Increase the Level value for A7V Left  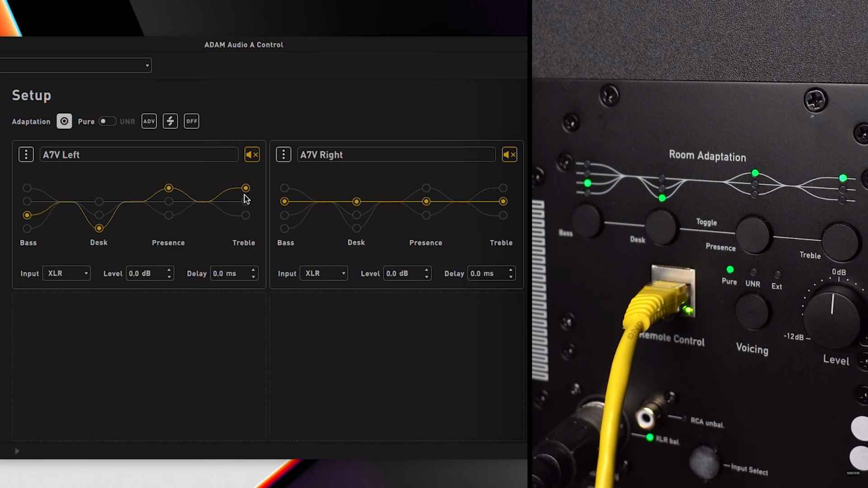tap(169, 270)
